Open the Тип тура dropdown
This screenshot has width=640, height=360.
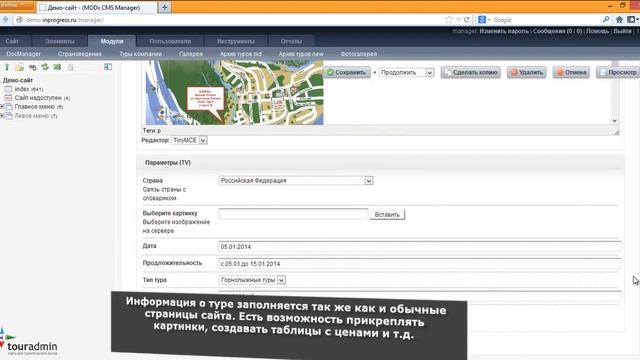pyautogui.click(x=281, y=280)
